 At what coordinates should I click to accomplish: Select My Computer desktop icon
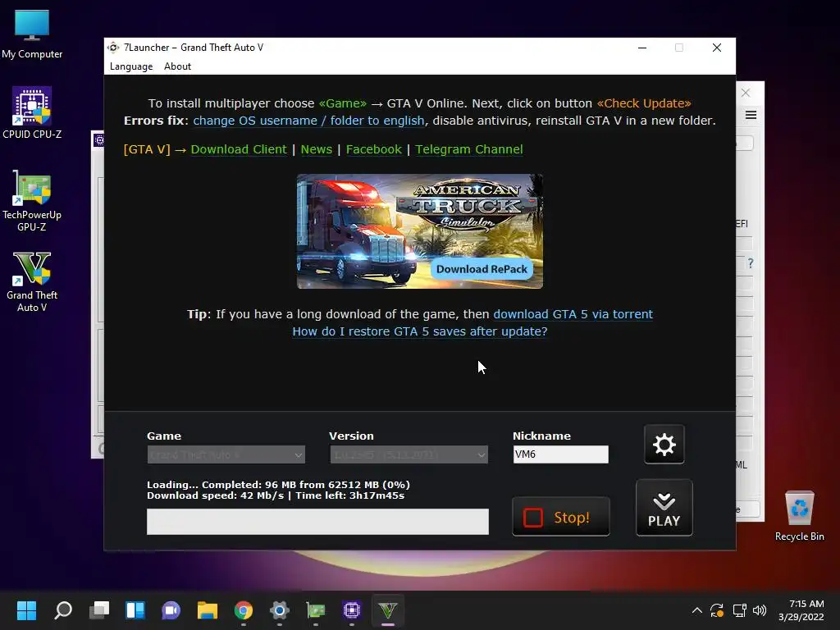[32, 34]
